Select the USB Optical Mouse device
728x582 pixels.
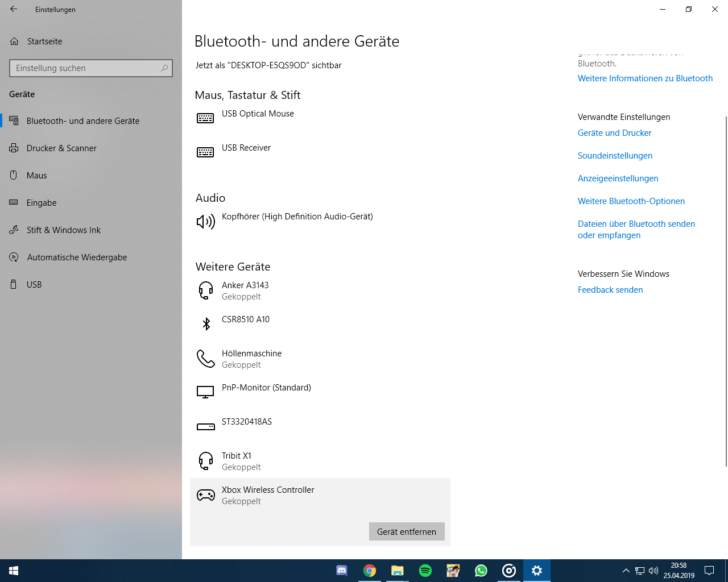pos(320,118)
